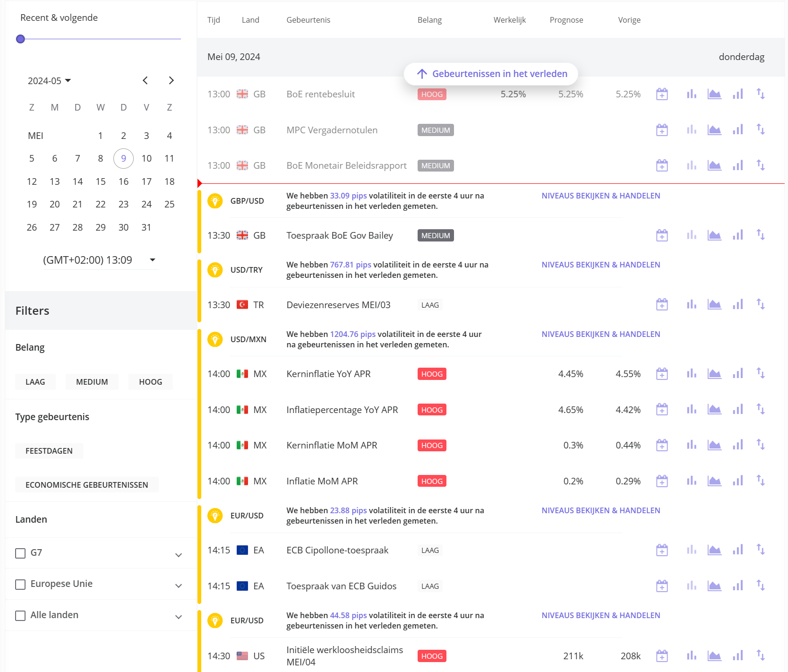Open NIVEAUS BEKIJKEN & HANDELEN for USD/TRY
This screenshot has width=788, height=672.
coord(601,265)
